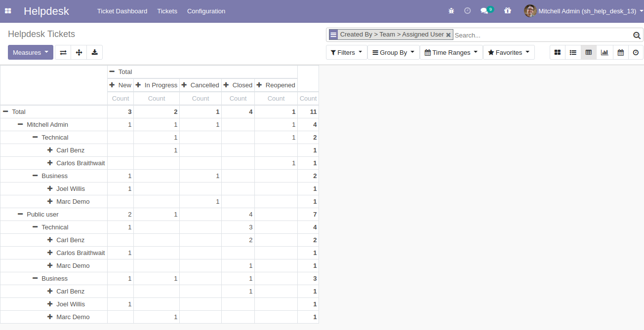Screen dimensions: 644x330
Task: Expand the Closed column header
Action: click(x=238, y=85)
